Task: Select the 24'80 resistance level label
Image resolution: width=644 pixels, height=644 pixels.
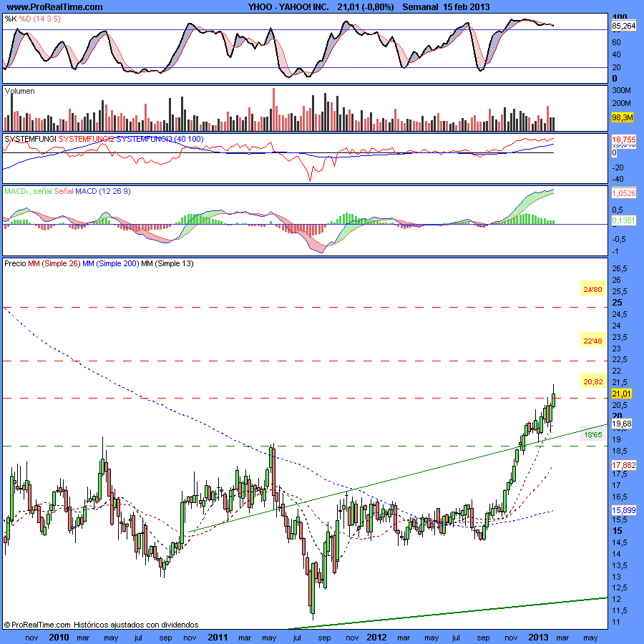Action: pos(592,290)
